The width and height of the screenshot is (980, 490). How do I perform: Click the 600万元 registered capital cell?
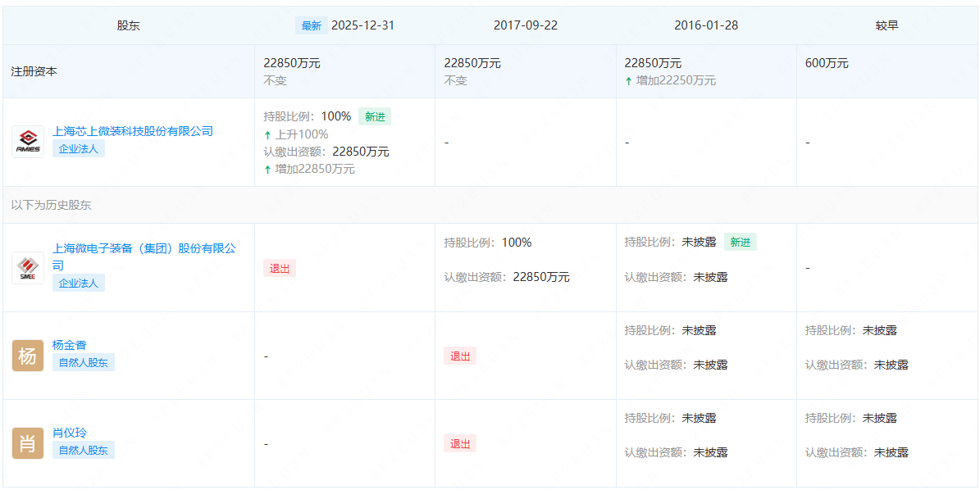pos(827,63)
